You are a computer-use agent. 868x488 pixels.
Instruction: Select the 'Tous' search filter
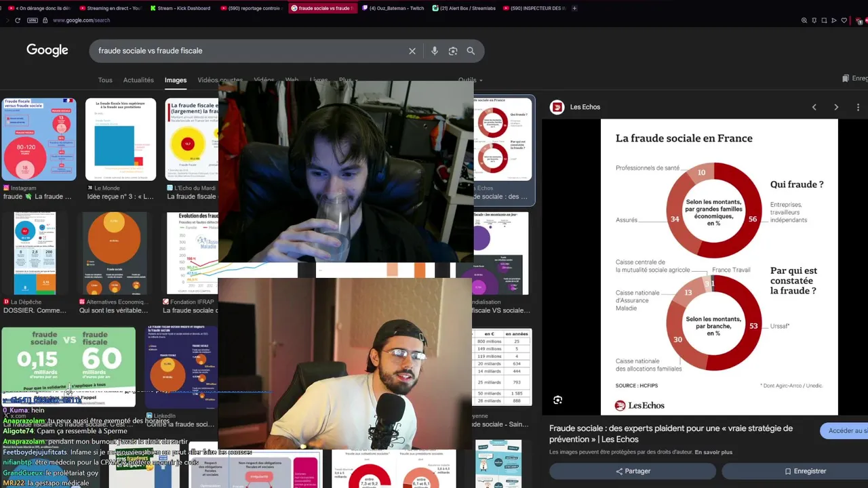[105, 80]
